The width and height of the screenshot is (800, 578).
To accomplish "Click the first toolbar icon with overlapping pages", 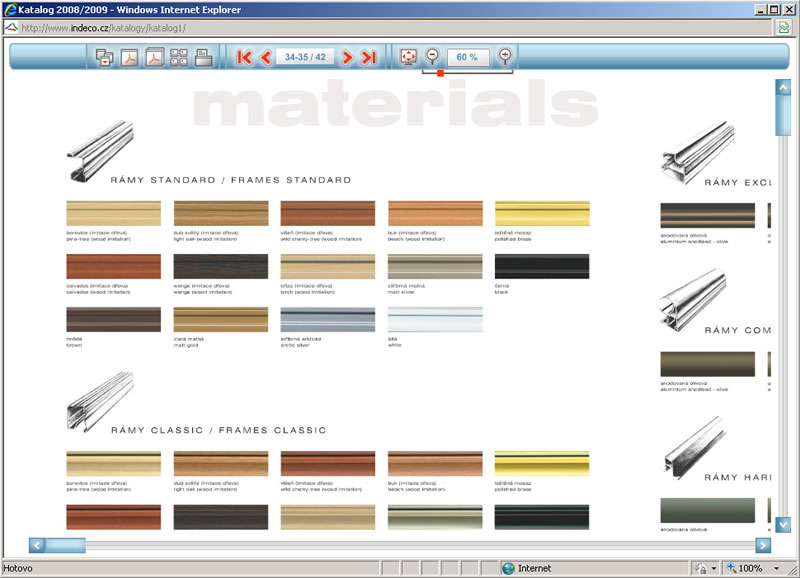I will pyautogui.click(x=104, y=57).
